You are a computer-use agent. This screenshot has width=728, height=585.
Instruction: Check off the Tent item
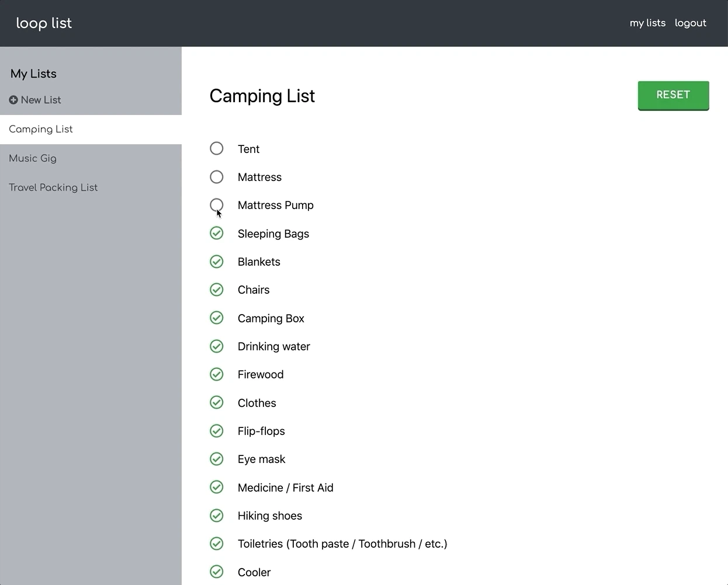(x=217, y=148)
